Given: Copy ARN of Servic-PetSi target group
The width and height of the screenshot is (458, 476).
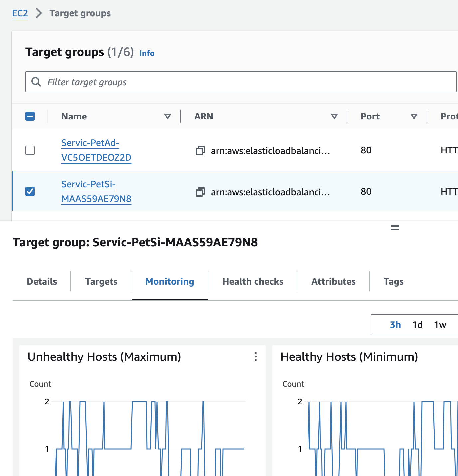Looking at the screenshot, I should click(x=200, y=192).
